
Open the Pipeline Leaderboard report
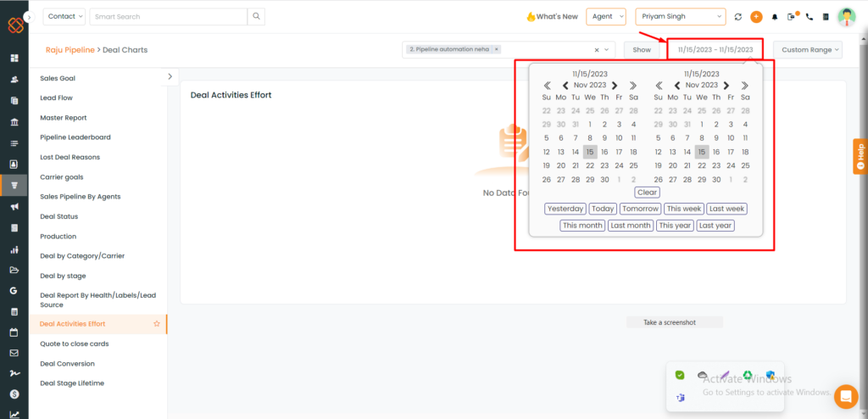point(75,137)
